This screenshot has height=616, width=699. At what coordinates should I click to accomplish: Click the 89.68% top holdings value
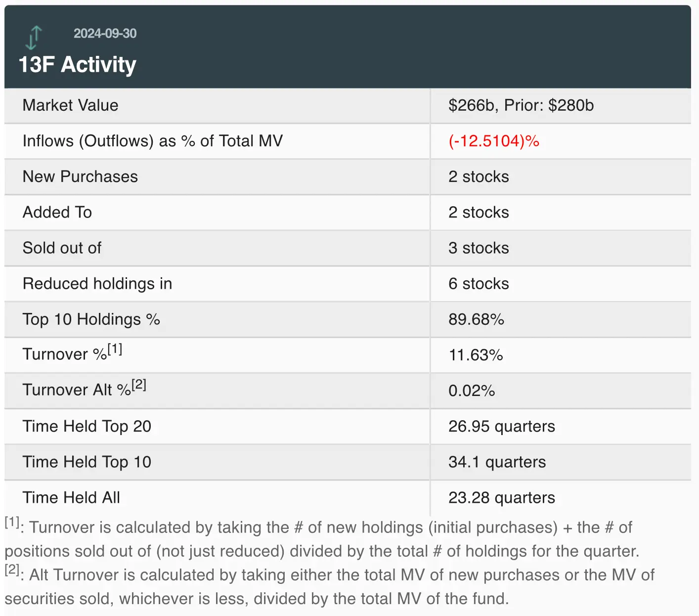476,319
